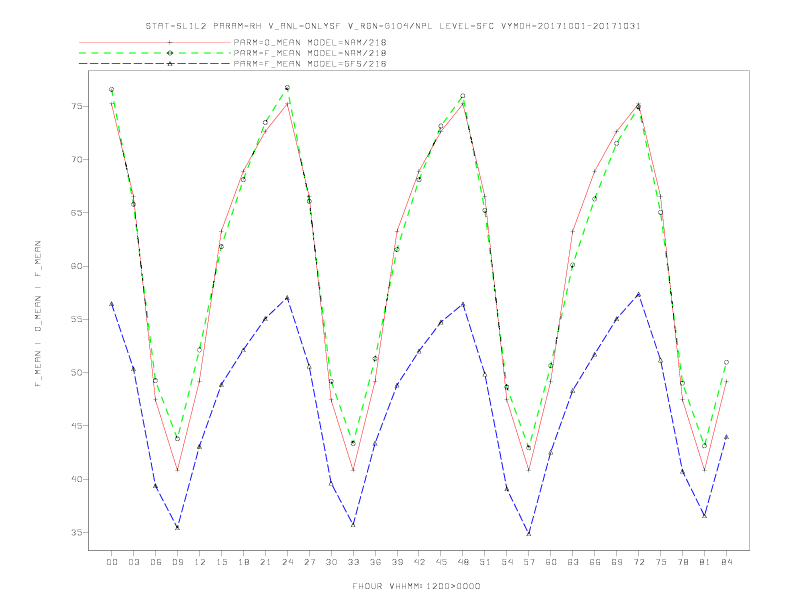Click x-axis forecast hour label 45
This screenshot has width=792, height=612.
441,562
